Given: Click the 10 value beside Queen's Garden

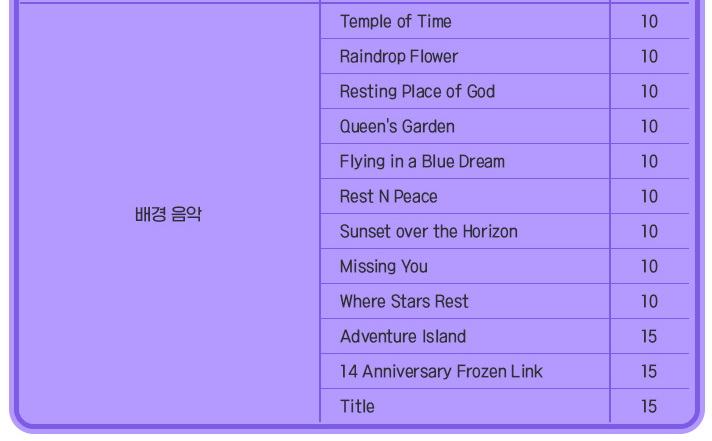Looking at the screenshot, I should [x=649, y=126].
